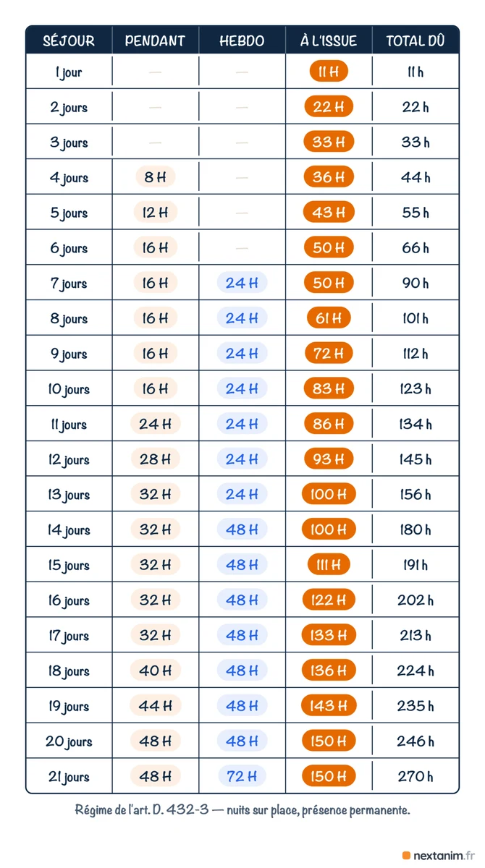This screenshot has height=868, width=485.
Task: Click the 8 H badge in the 4 jours row
Action: pyautogui.click(x=155, y=177)
